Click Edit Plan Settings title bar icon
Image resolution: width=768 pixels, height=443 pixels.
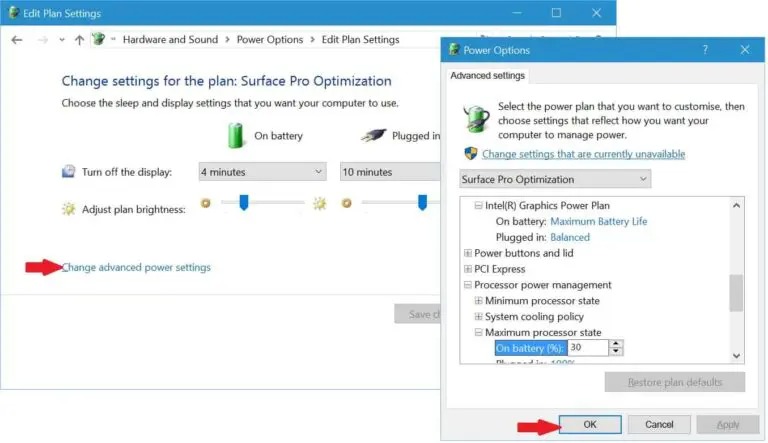[x=13, y=13]
